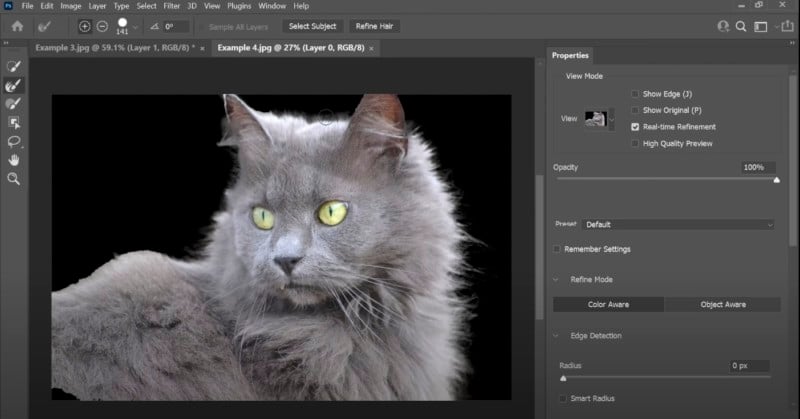Image resolution: width=800 pixels, height=419 pixels.
Task: Pick the Object Selection tool
Action: pos(14,122)
